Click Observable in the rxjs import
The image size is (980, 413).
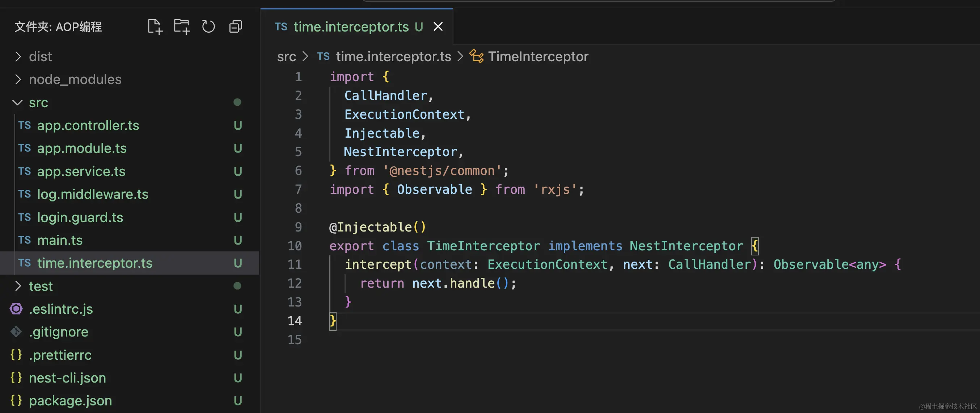[435, 189]
